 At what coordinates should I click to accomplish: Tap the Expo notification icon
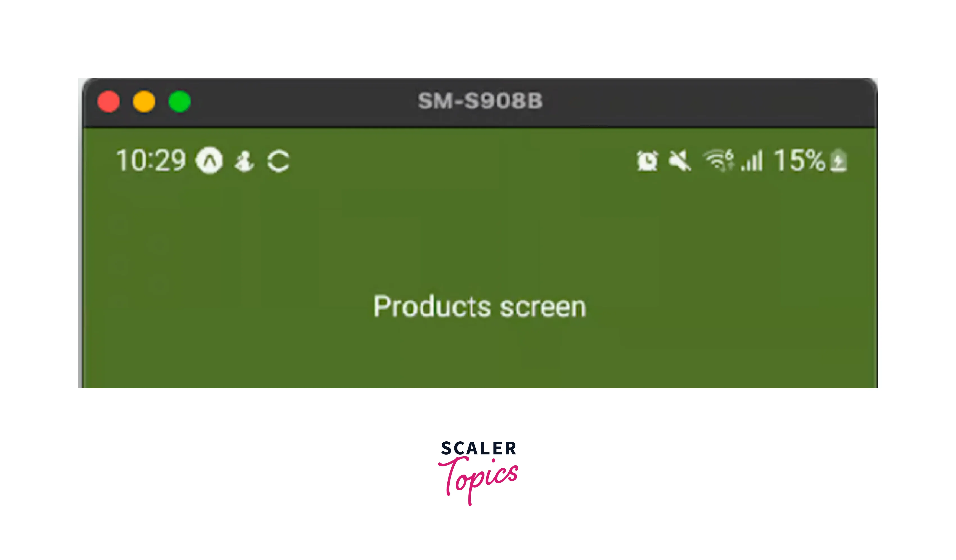click(209, 161)
